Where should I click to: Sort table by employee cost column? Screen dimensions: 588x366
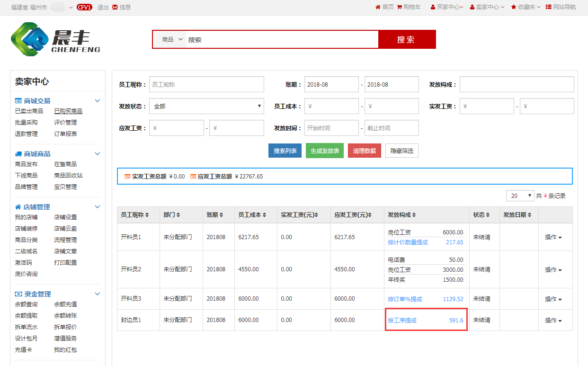[x=264, y=215]
